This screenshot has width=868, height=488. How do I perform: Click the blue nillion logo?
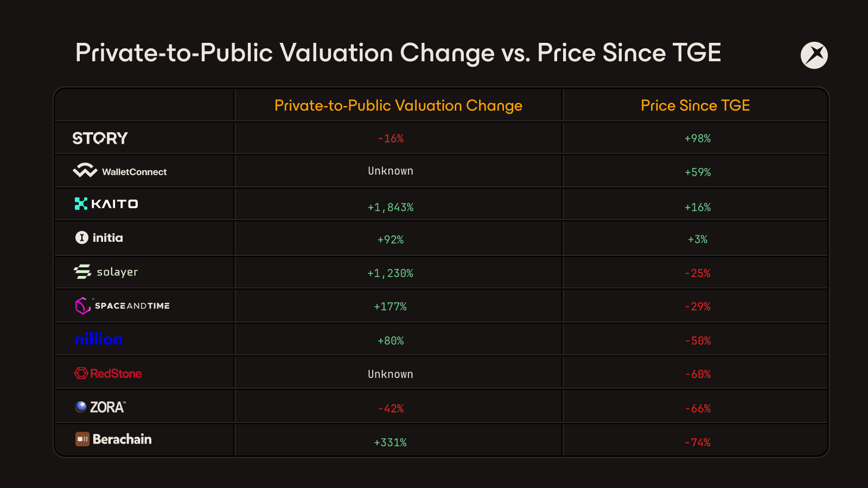click(99, 339)
